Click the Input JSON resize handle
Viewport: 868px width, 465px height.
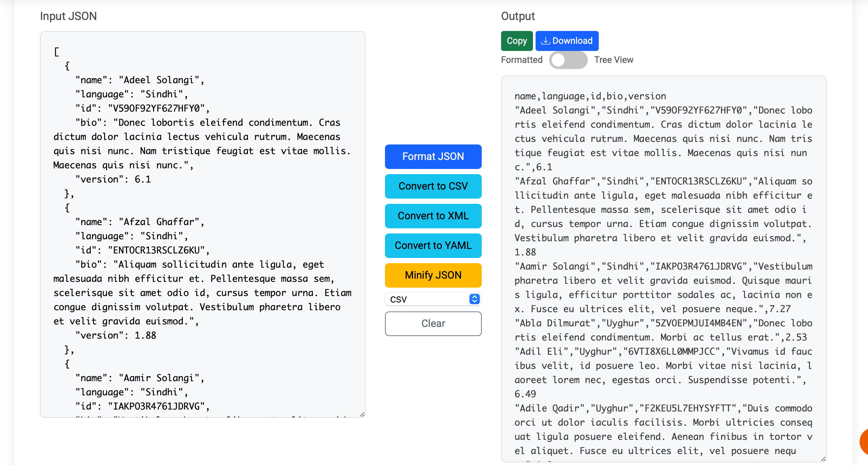click(362, 414)
